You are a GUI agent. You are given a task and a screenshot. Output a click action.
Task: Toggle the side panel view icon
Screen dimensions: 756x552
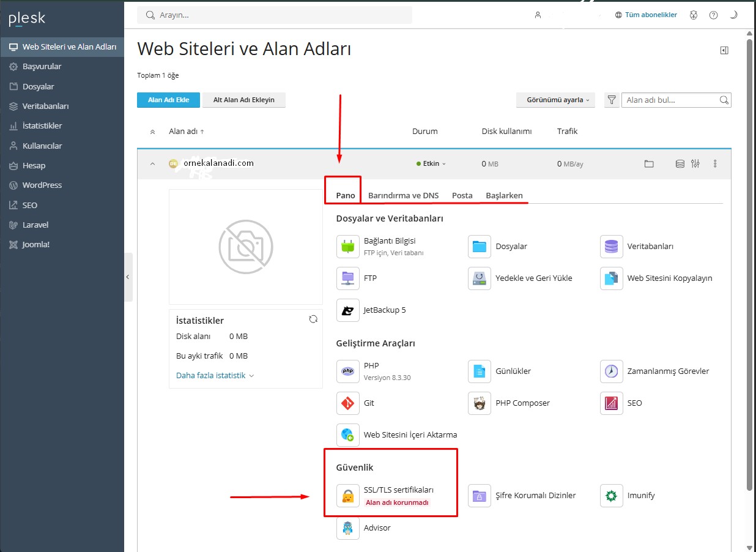tap(724, 51)
